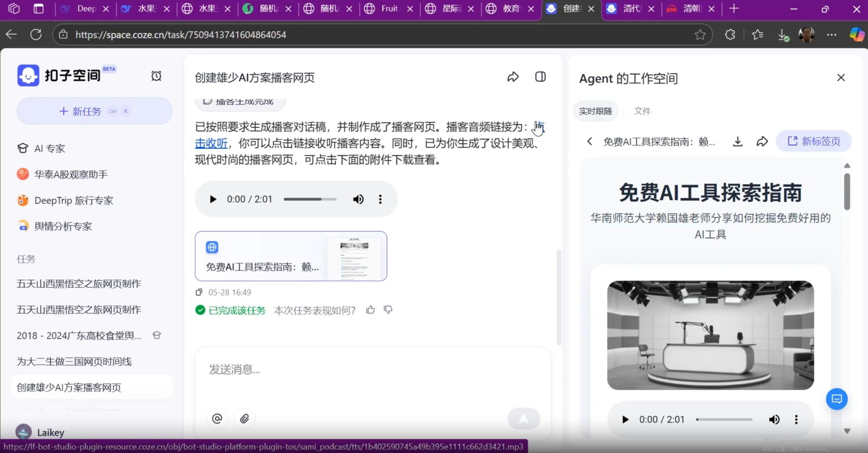Toggle the workspace side panel icon
Image resolution: width=868 pixels, height=453 pixels.
click(540, 77)
